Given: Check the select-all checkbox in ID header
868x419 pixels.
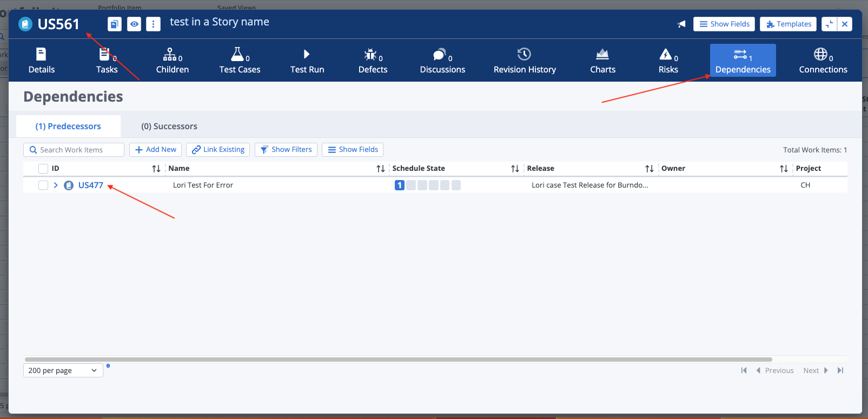Looking at the screenshot, I should coord(43,169).
